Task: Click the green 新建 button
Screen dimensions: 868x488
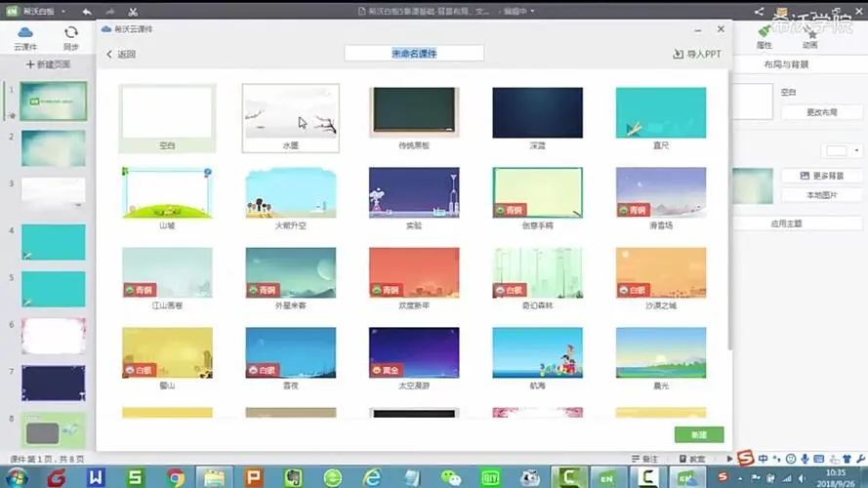Action: click(x=698, y=434)
